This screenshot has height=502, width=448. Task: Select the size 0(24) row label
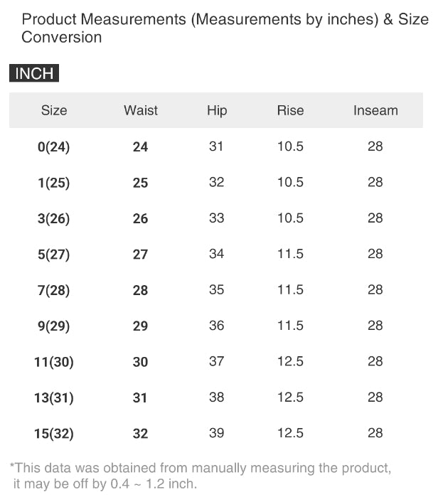click(x=54, y=147)
